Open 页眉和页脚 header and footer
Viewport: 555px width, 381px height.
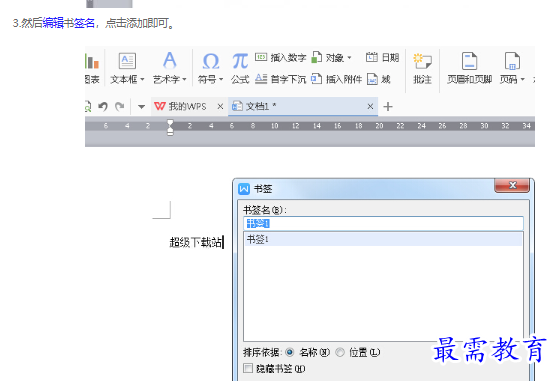tap(469, 68)
